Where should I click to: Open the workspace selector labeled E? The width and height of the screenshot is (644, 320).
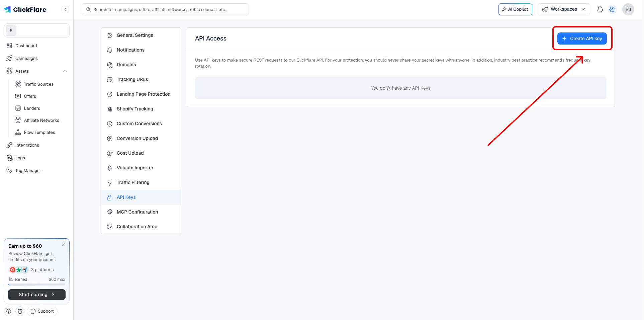point(37,30)
